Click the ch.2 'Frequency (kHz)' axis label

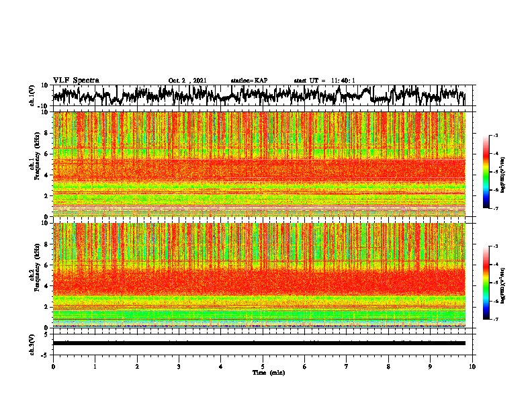(x=37, y=268)
